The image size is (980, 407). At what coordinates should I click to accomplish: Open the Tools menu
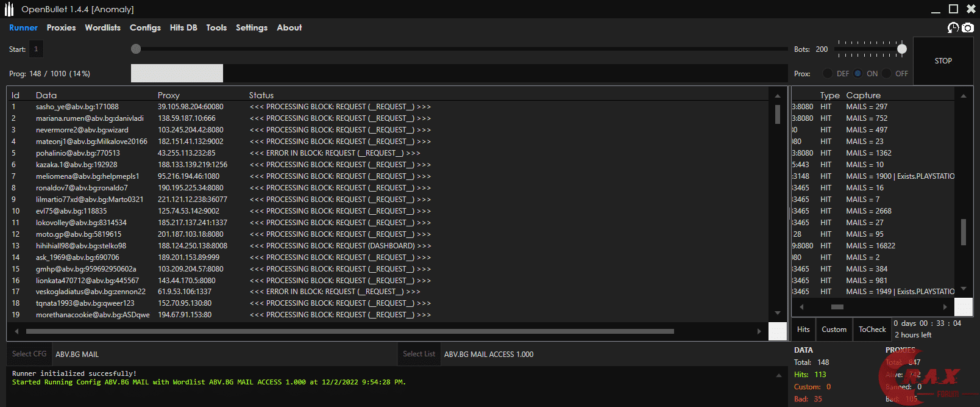(216, 27)
